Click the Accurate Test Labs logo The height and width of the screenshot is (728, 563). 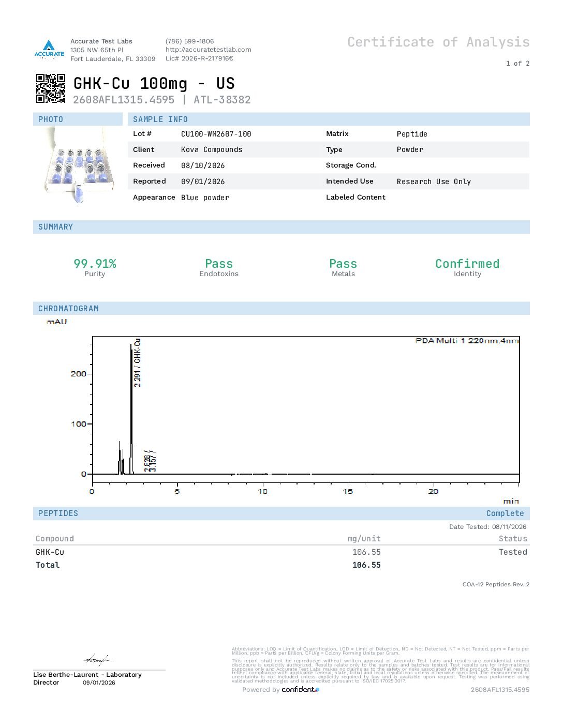(x=49, y=49)
